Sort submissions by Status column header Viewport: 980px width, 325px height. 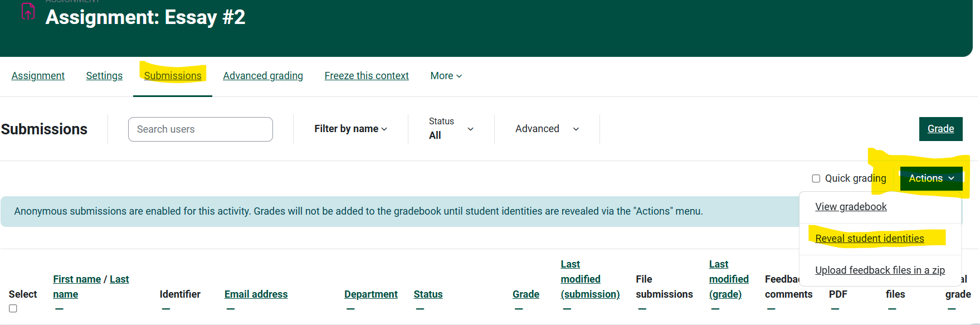[x=428, y=294]
